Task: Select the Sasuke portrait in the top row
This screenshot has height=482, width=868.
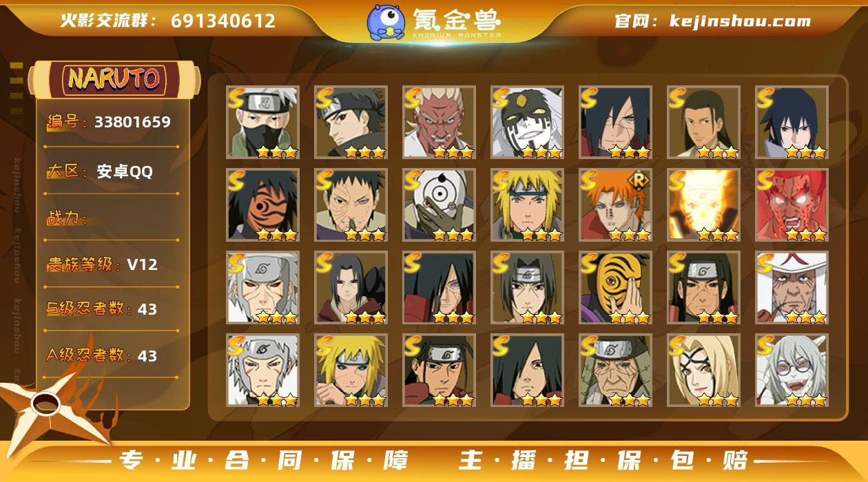Action: (x=792, y=123)
